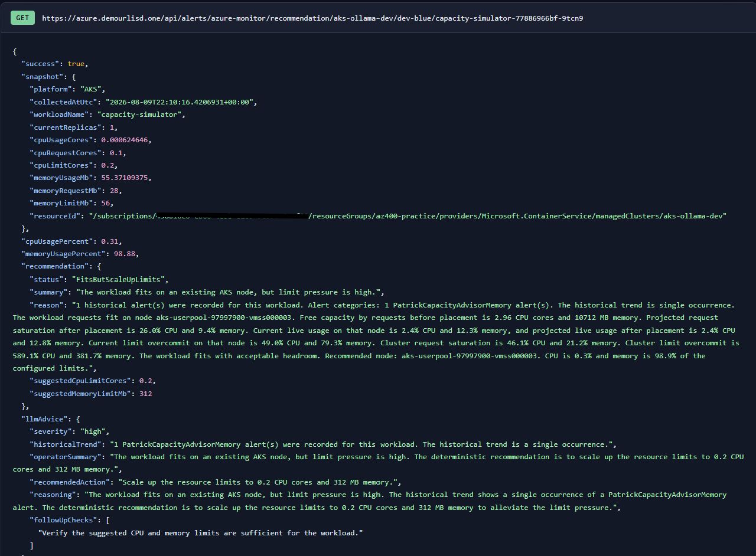756x556 pixels.
Task: Click the severity value "high"
Action: [93, 431]
